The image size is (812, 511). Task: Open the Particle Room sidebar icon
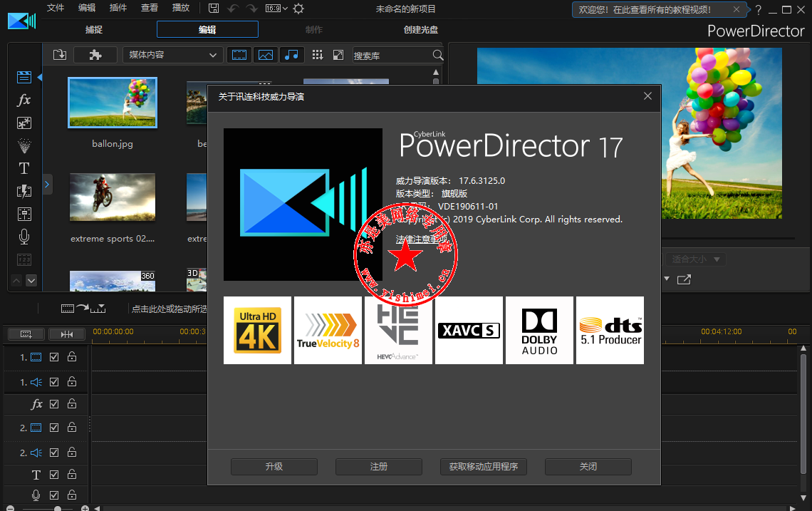24,145
